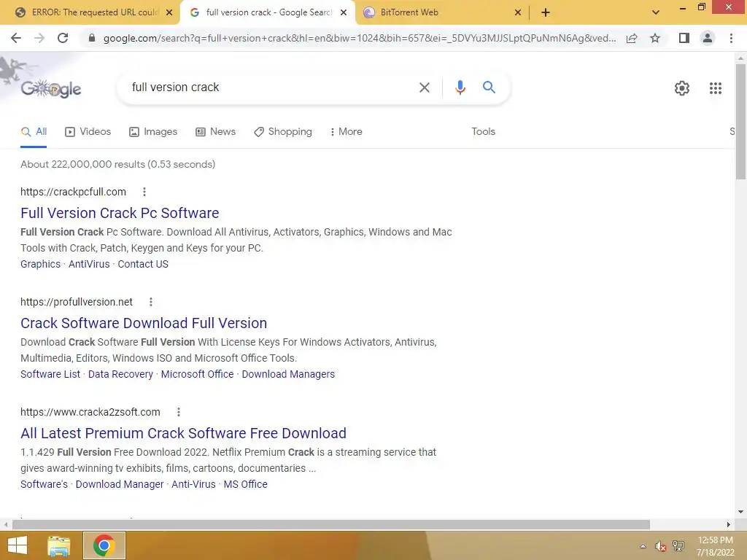The width and height of the screenshot is (747, 560).
Task: Open the Software's sitelink
Action: point(44,484)
